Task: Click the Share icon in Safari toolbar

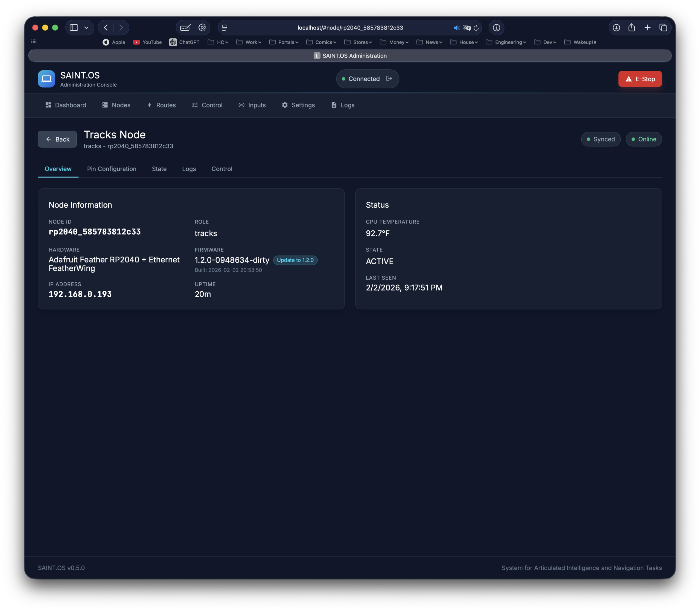Action: point(631,27)
